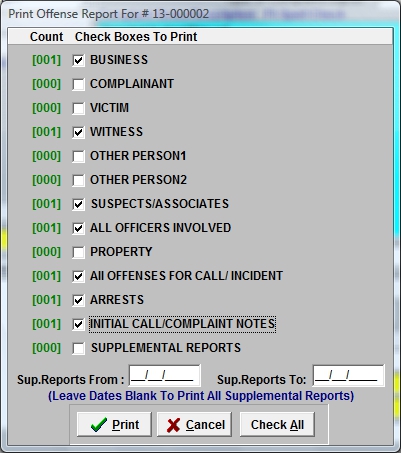The height and width of the screenshot is (453, 401).
Task: Toggle All OFFENSES FOR CALL/ INCIDENT checkbox
Action: [x=78, y=276]
